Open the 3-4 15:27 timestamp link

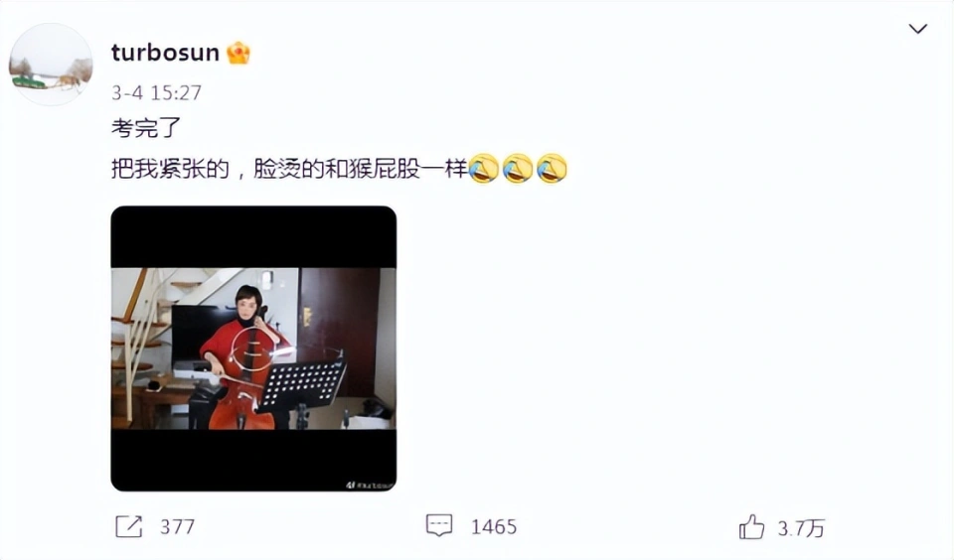click(x=156, y=93)
